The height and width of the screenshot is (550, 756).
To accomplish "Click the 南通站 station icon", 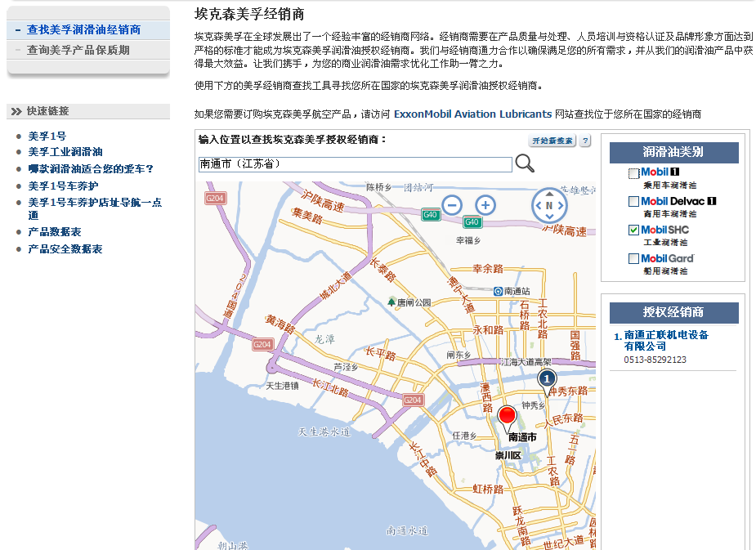I will pos(498,291).
